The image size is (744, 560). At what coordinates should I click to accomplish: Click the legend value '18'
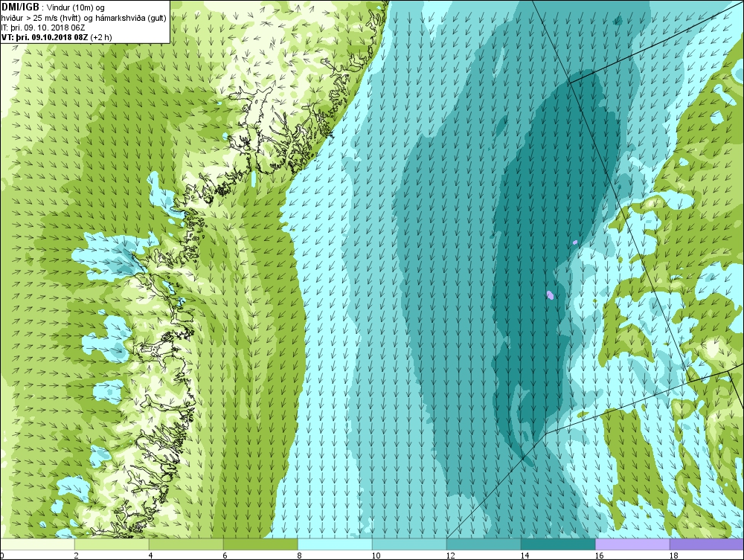673,556
